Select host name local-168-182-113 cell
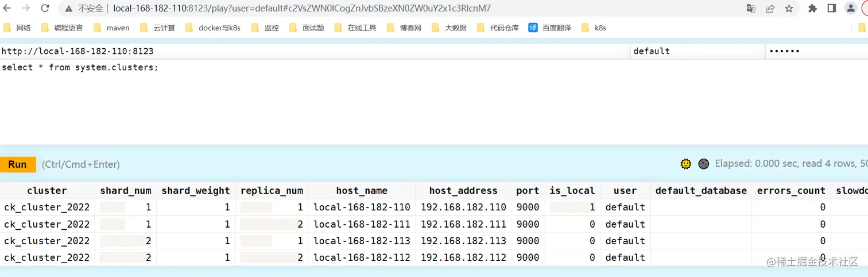Screen dimensions: 868x277 click(x=362, y=241)
